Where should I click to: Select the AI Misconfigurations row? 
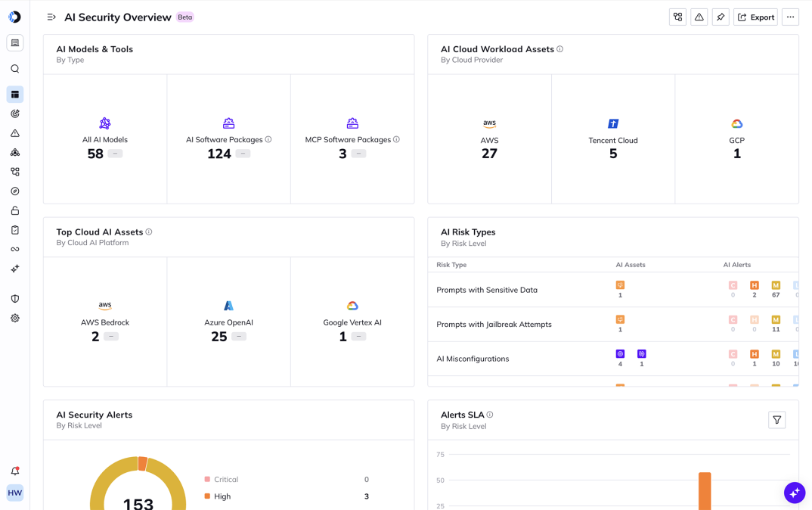613,359
